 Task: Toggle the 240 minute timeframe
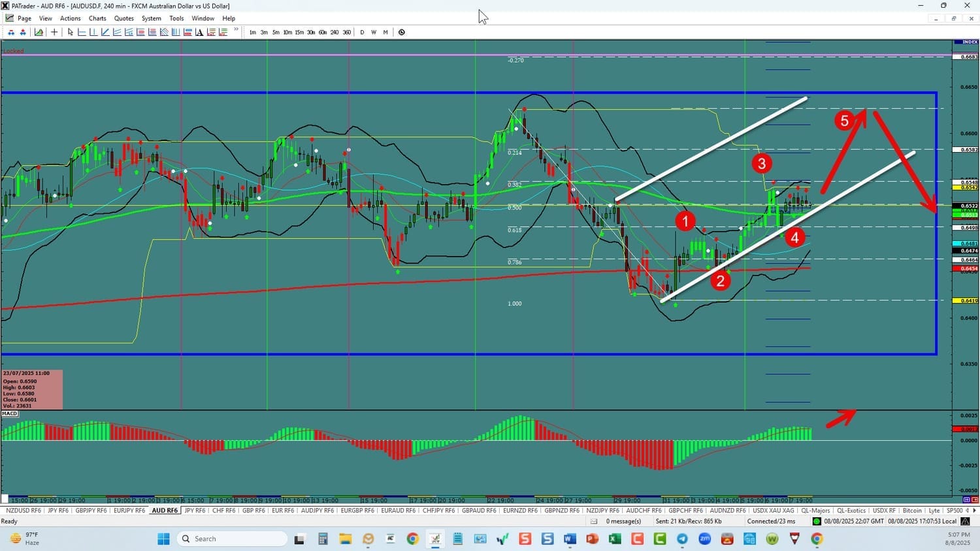[335, 32]
